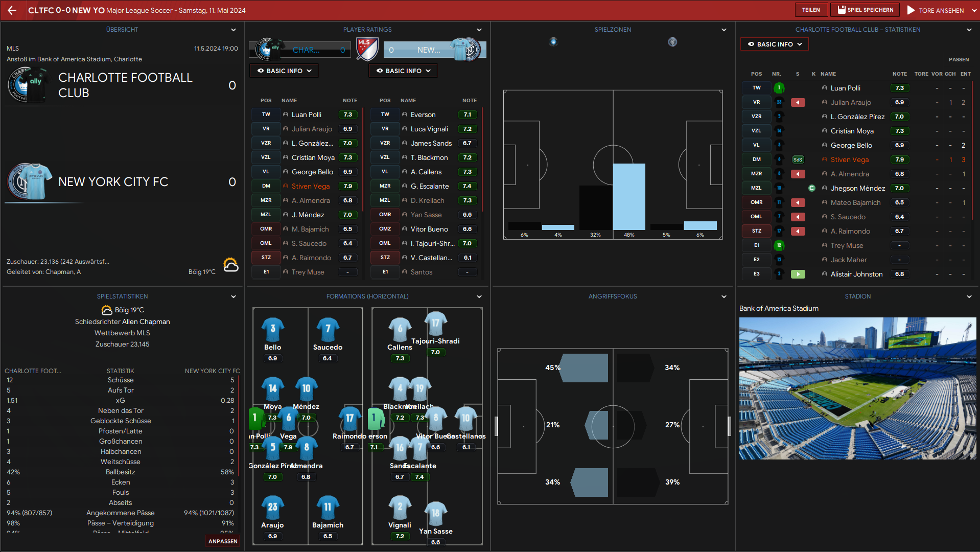Click the profile icon next to Everson
This screenshot has height=552, width=980.
(405, 114)
